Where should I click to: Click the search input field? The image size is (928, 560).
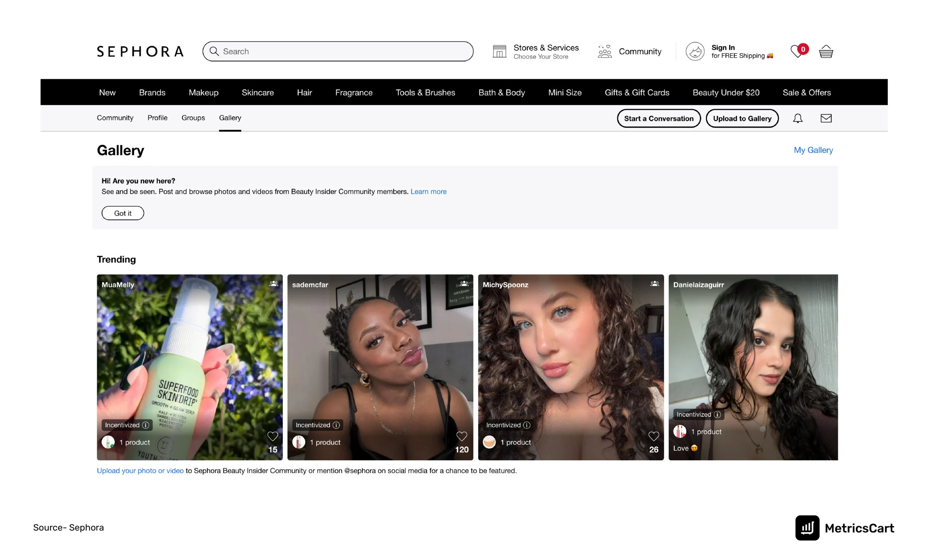(x=338, y=52)
